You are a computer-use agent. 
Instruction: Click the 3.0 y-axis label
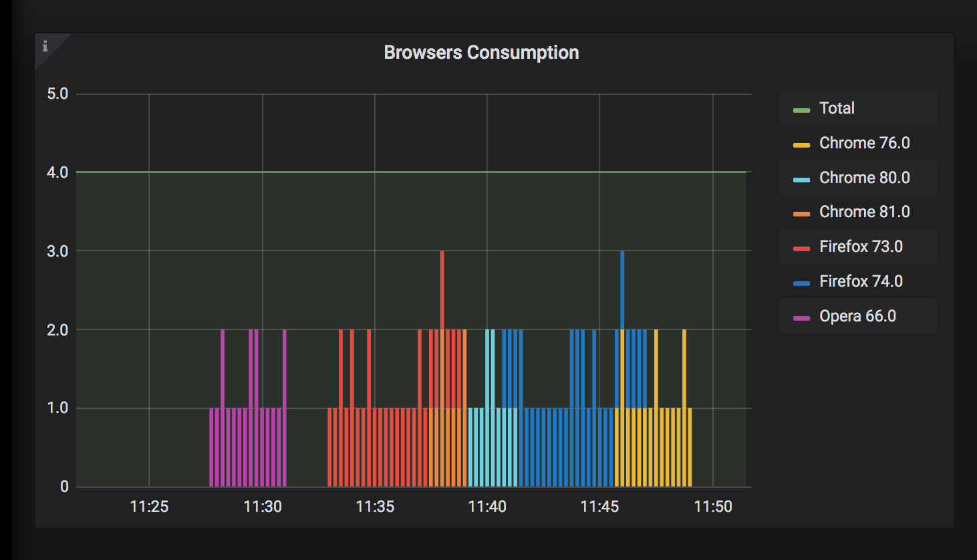click(57, 251)
